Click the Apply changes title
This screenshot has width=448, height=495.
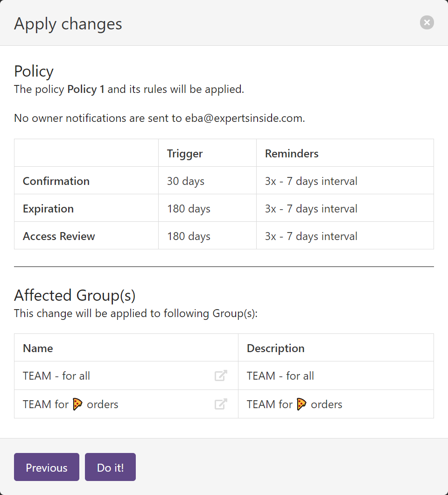point(68,23)
